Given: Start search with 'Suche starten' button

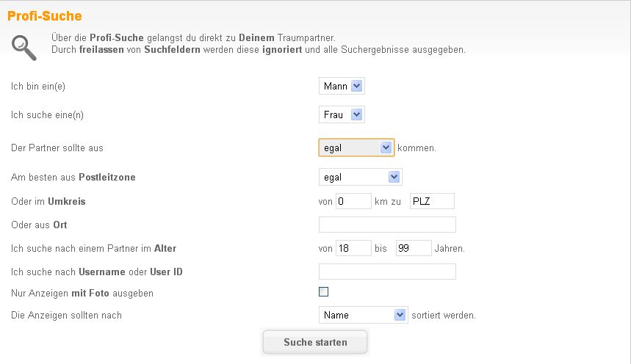Looking at the screenshot, I should [315, 342].
